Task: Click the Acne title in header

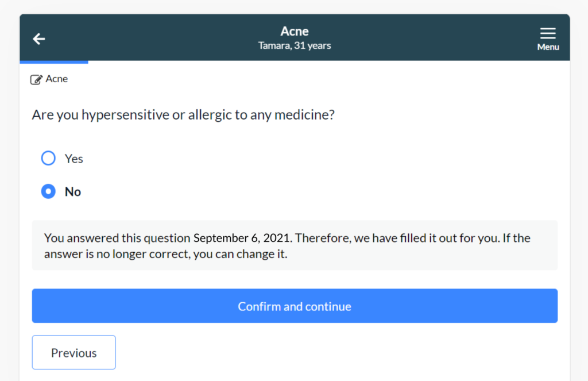Action: click(x=295, y=31)
